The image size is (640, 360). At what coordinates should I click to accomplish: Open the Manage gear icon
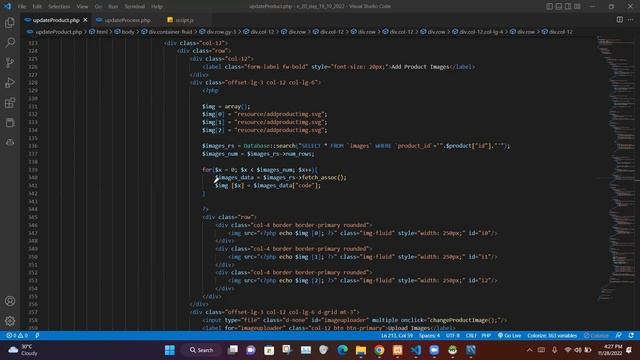10,321
